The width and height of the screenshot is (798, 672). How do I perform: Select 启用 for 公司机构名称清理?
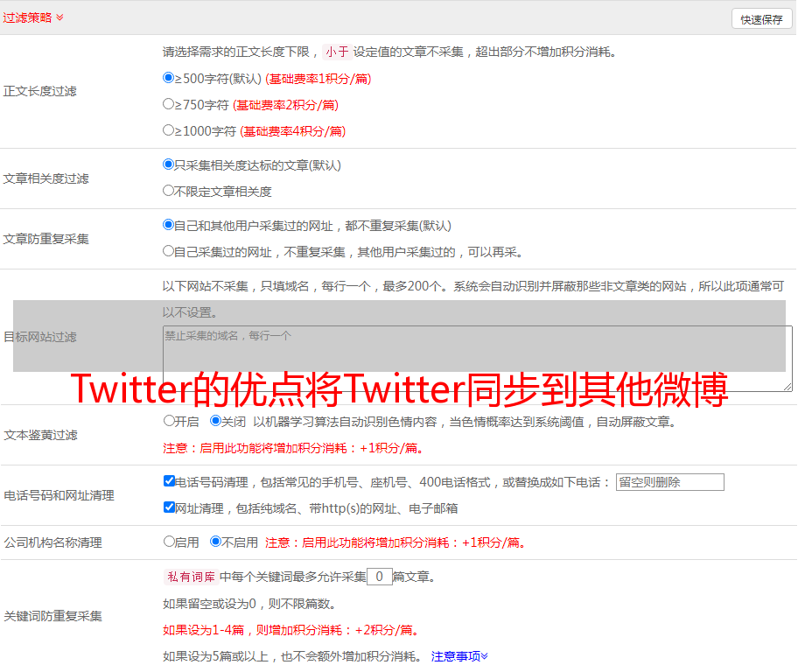(x=169, y=542)
